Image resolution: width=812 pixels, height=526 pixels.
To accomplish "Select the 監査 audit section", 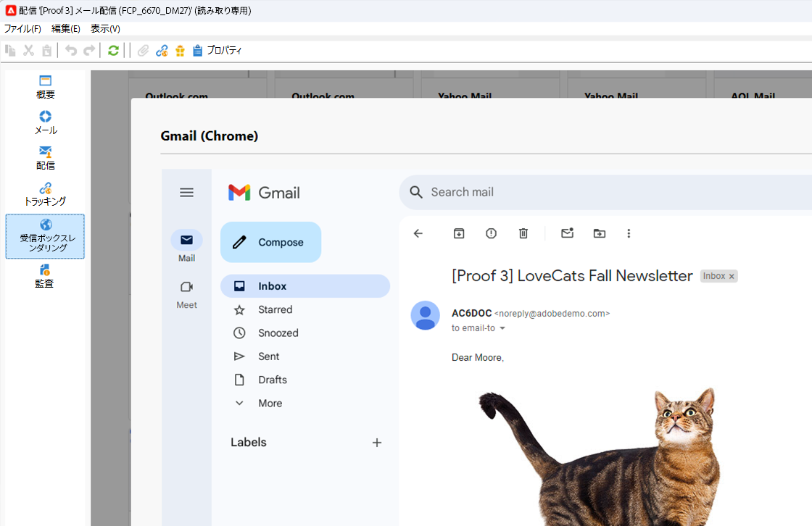I will click(45, 277).
